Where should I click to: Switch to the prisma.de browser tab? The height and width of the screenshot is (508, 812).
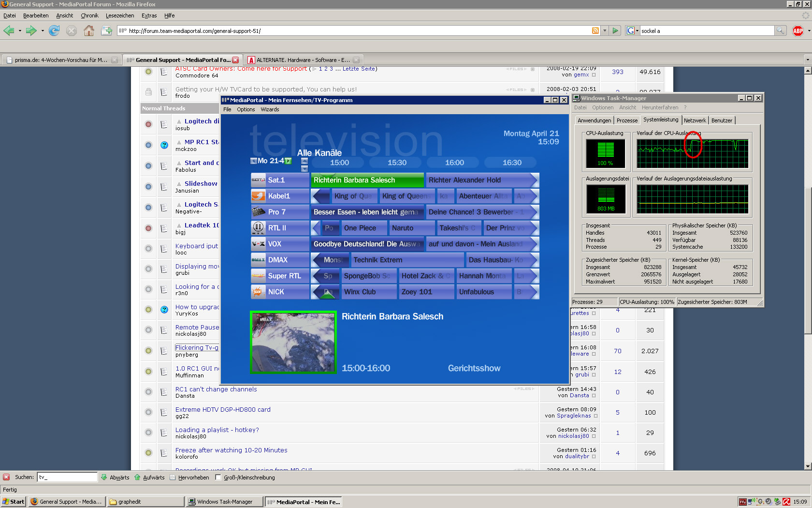coord(61,60)
